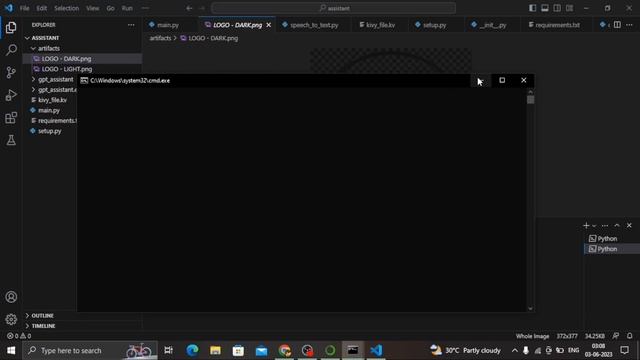Image resolution: width=640 pixels, height=360 pixels.
Task: Open the Windows Start menu
Action: tap(11, 350)
